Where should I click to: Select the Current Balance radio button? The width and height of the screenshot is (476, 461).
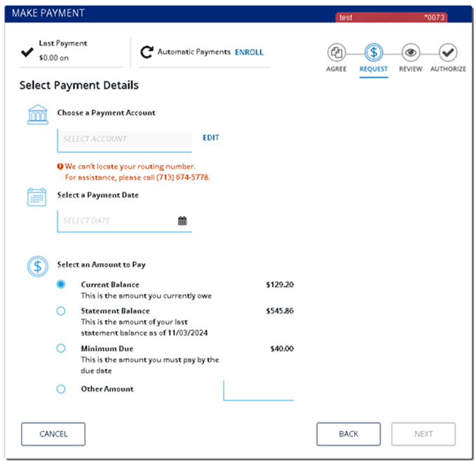[x=61, y=284]
